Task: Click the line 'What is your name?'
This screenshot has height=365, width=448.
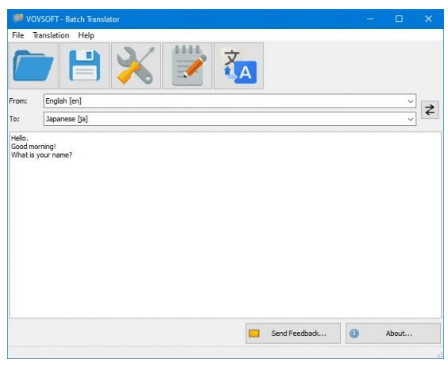Action: pos(41,155)
